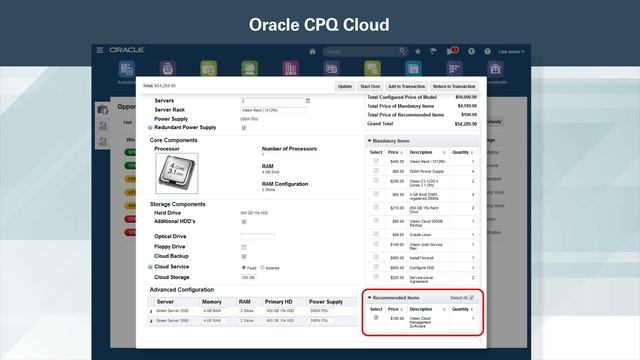Image resolution: width=640 pixels, height=360 pixels.
Task: Click the Servers quantity input field
Action: click(x=273, y=100)
